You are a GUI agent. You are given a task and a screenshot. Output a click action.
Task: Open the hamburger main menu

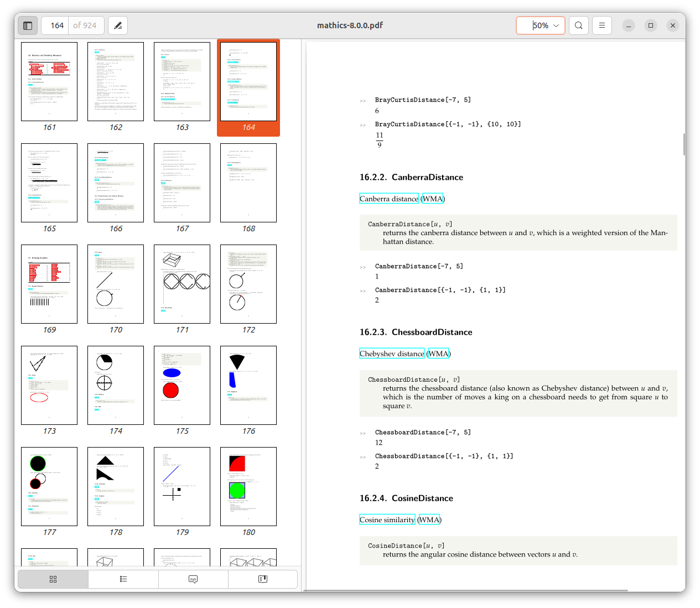tap(602, 25)
